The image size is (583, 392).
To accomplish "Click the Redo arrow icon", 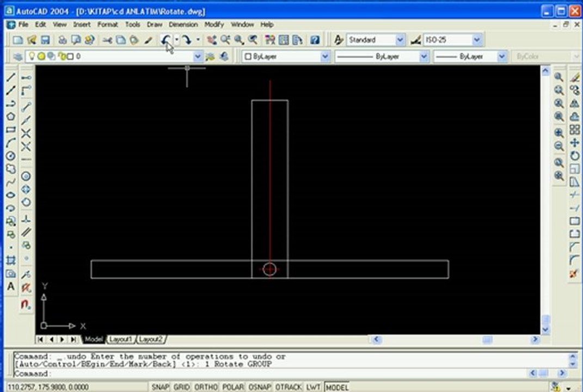I will pos(187,39).
